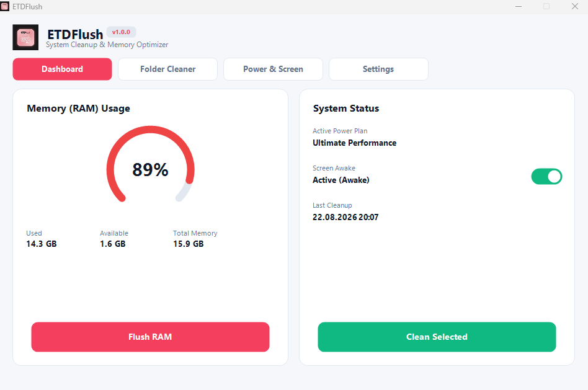This screenshot has width=588, height=390.
Task: Click the Clean Selected button
Action: point(437,337)
